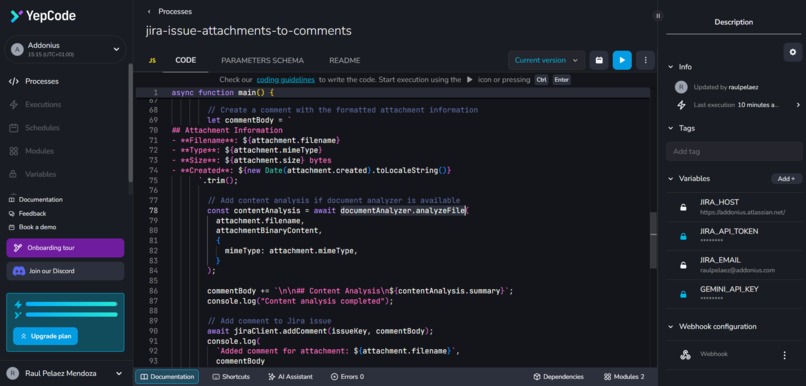Screen dimensions: 806x386
Task: Click the save version icon button
Action: [x=599, y=60]
